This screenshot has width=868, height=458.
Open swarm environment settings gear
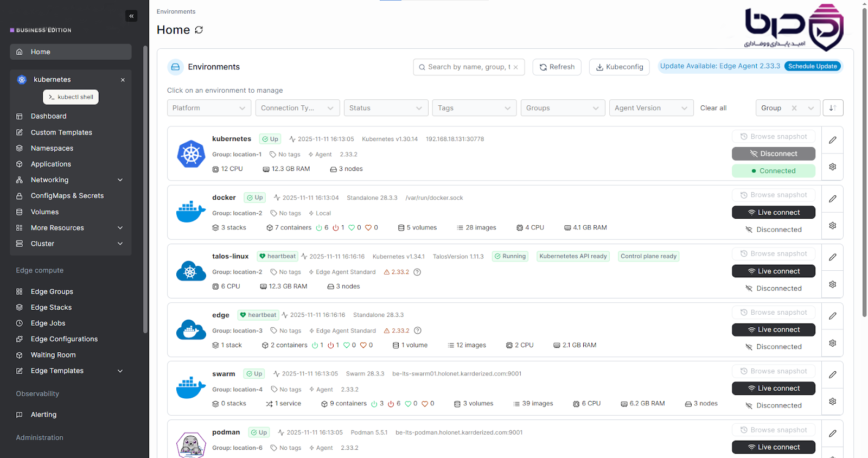[832, 401]
